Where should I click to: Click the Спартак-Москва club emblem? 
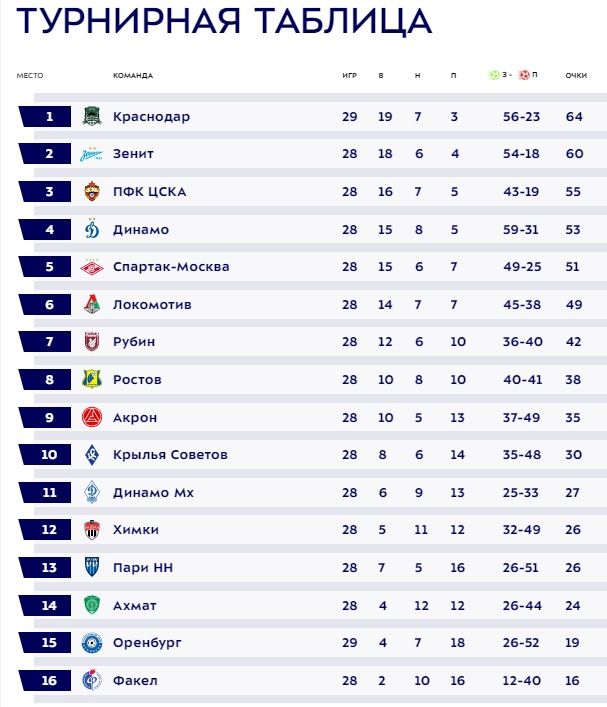[91, 267]
